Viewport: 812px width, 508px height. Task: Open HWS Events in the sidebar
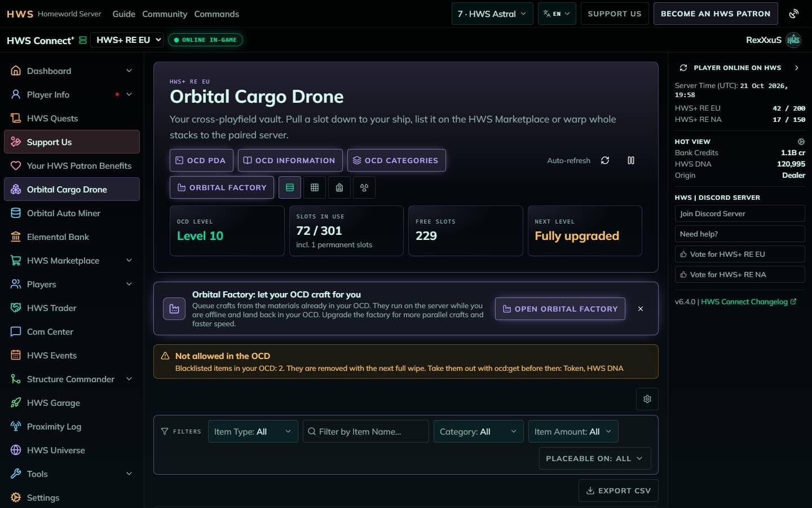pos(72,356)
